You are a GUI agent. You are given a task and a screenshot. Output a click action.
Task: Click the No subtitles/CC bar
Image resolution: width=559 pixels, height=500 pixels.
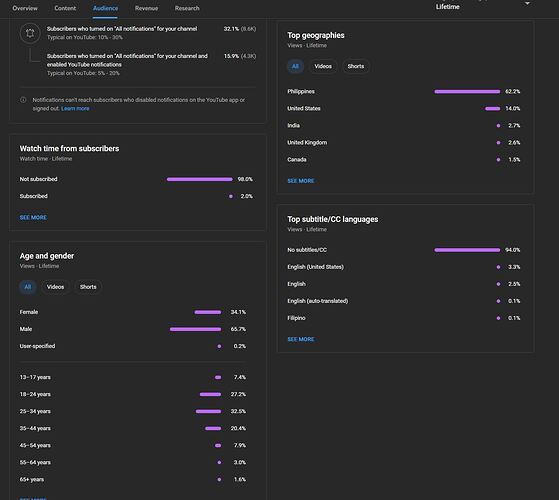tap(467, 250)
